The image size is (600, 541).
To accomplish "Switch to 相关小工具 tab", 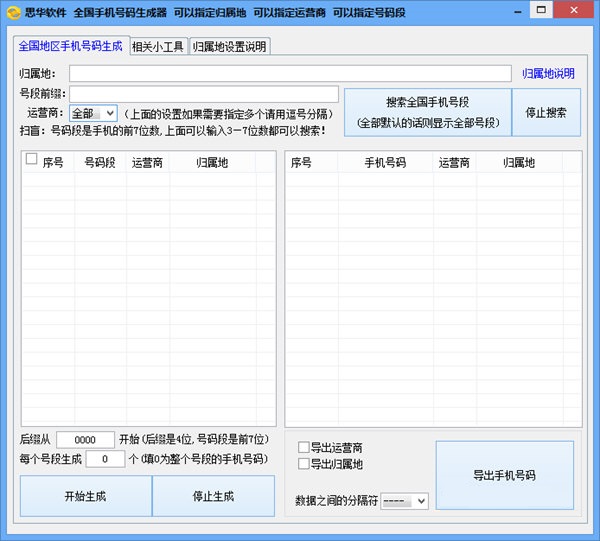I will (158, 46).
